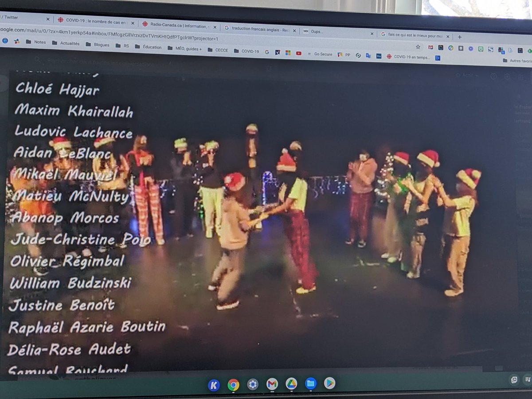Screen dimensions: 532x399
Task: Open the Gmail extension icon in toolbar
Action: 430,47
